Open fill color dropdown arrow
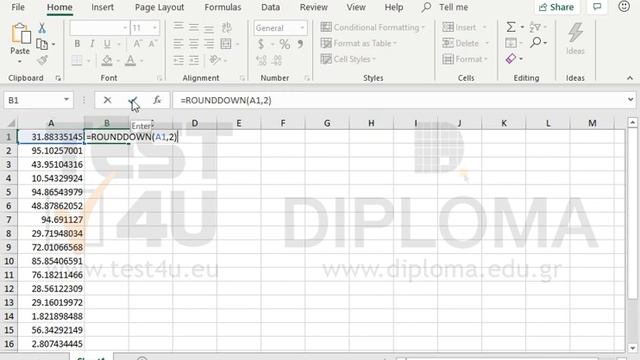The height and width of the screenshot is (360, 640). coord(118,61)
